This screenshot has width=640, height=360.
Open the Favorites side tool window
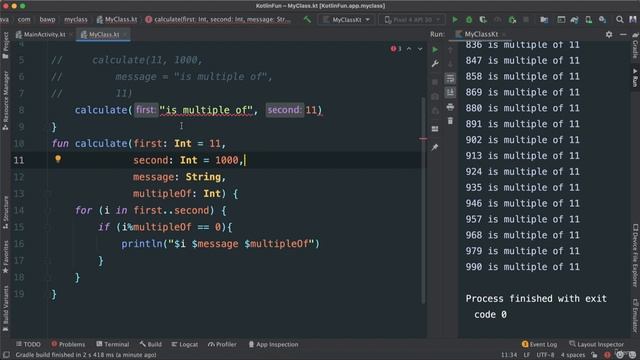tap(5, 257)
